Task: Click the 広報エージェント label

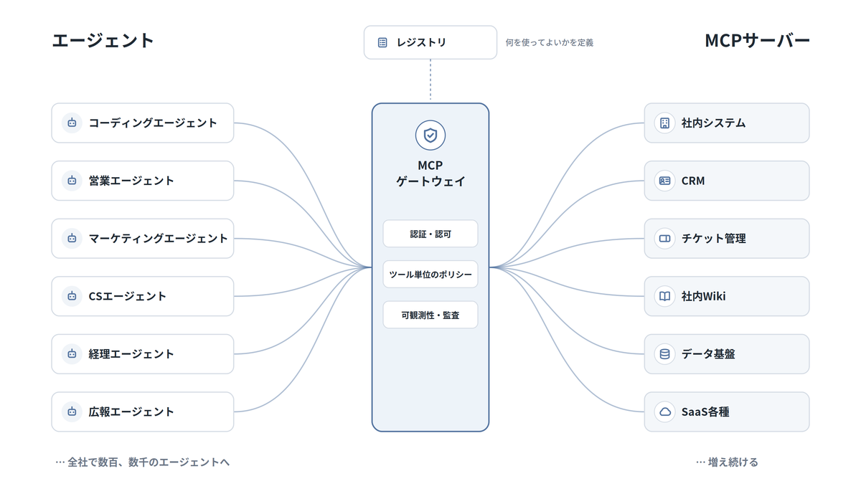Action: point(131,412)
